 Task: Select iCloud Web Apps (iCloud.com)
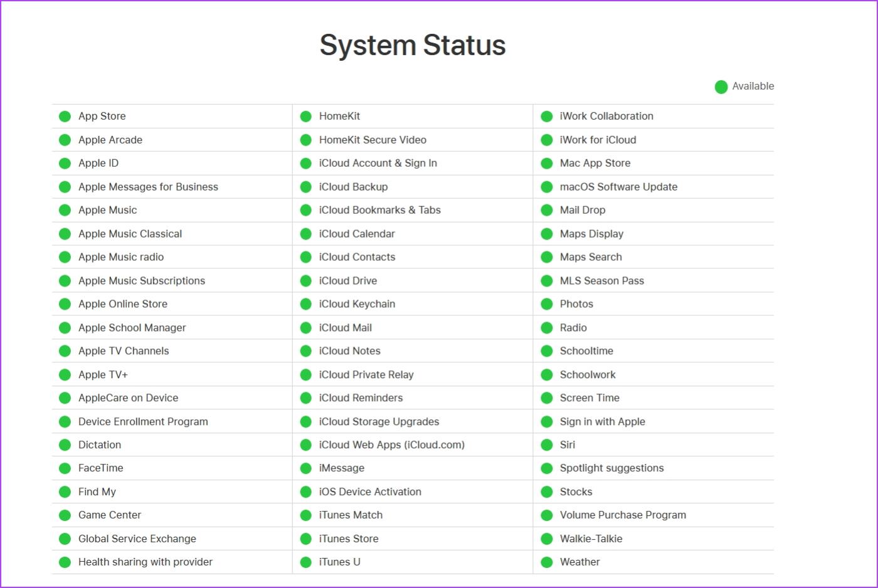click(x=391, y=445)
